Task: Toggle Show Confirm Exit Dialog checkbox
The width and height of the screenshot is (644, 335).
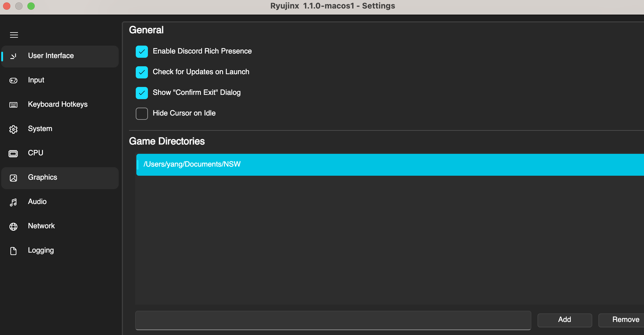Action: [x=142, y=93]
